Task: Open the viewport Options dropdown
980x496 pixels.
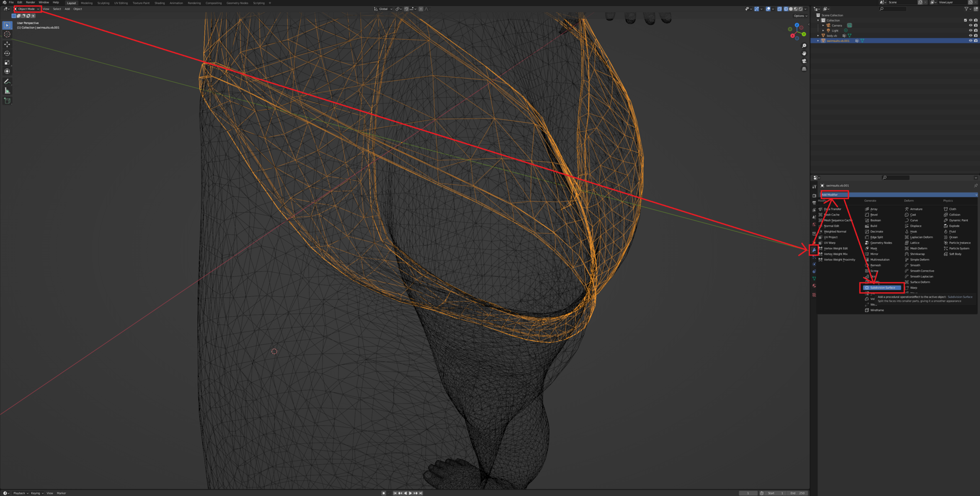Action: tap(800, 16)
